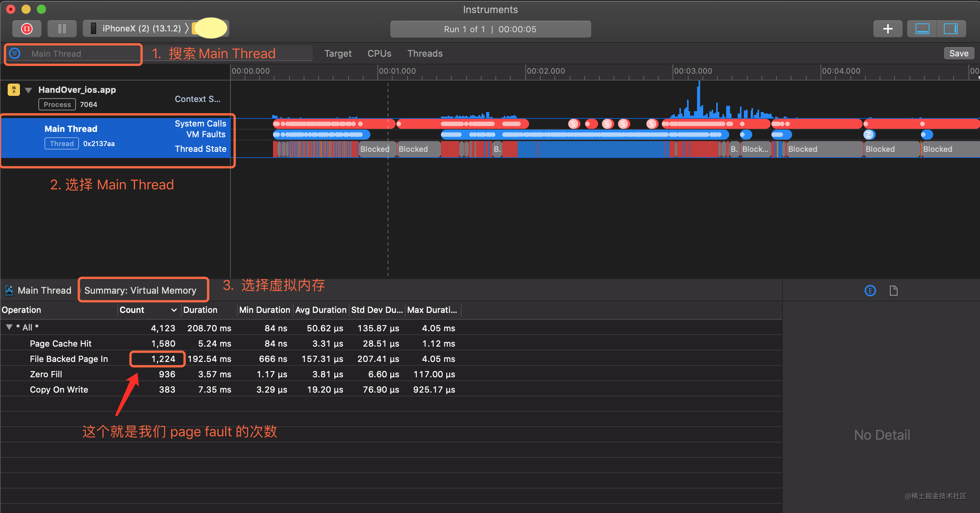The height and width of the screenshot is (513, 980).
Task: Click the document run info icon
Action: pos(893,291)
